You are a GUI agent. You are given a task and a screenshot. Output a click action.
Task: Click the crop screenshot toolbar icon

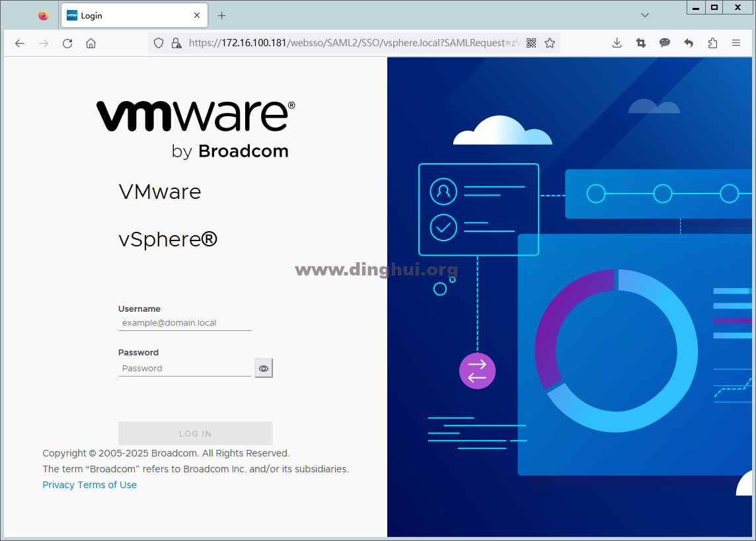[x=641, y=44]
